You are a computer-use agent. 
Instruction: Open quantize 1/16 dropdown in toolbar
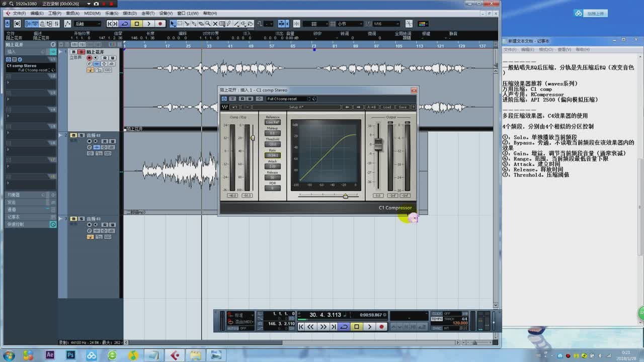[x=386, y=24]
